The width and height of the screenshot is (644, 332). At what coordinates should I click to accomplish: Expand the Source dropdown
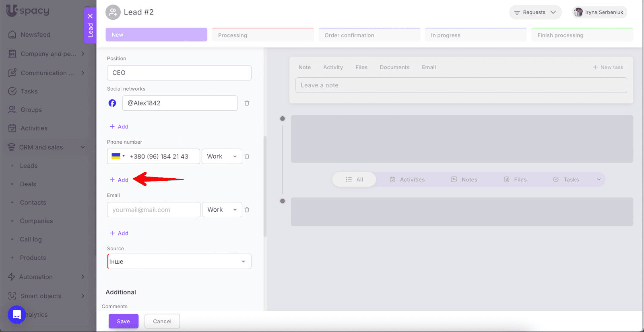(x=179, y=262)
